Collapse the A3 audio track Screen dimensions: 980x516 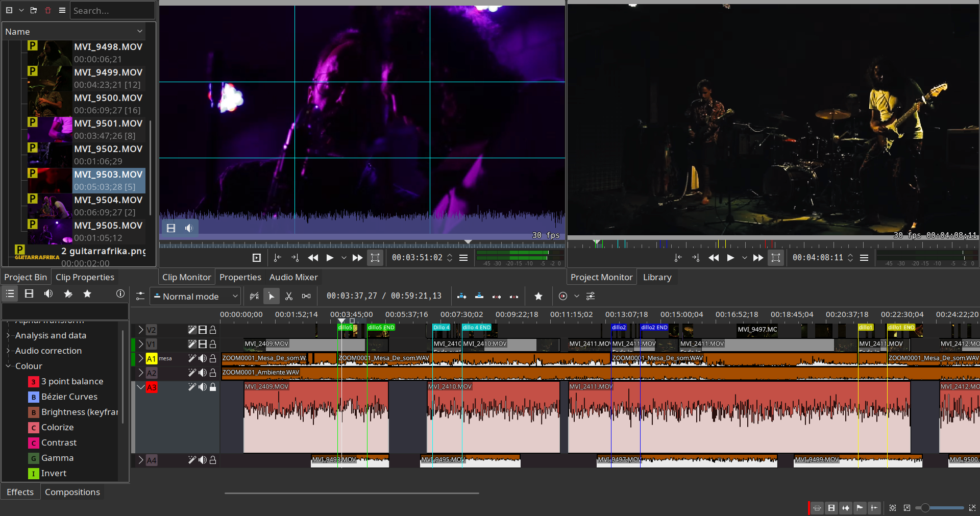click(x=141, y=387)
